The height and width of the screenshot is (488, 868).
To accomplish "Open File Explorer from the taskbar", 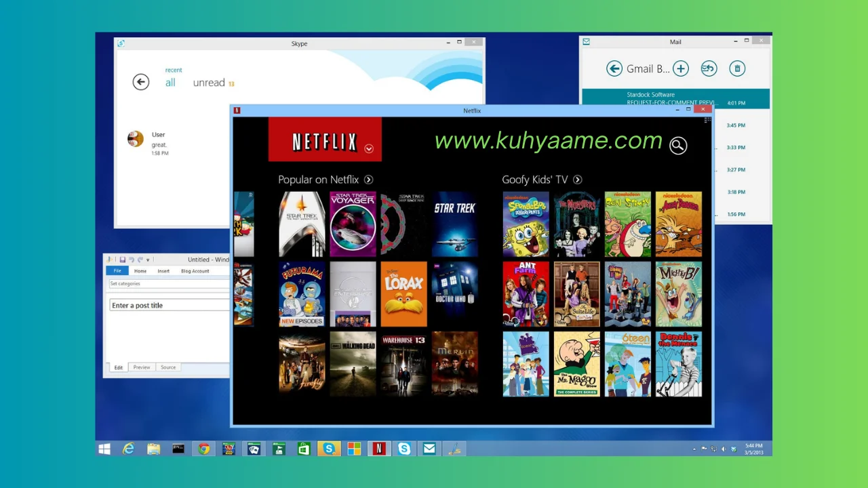I will [x=153, y=449].
